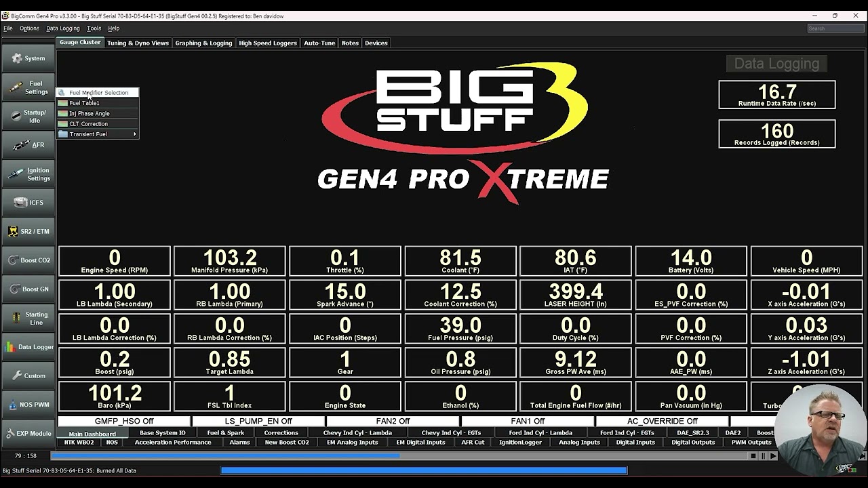Click the Search field in the menu bar
This screenshot has width=868, height=488.
click(x=835, y=28)
